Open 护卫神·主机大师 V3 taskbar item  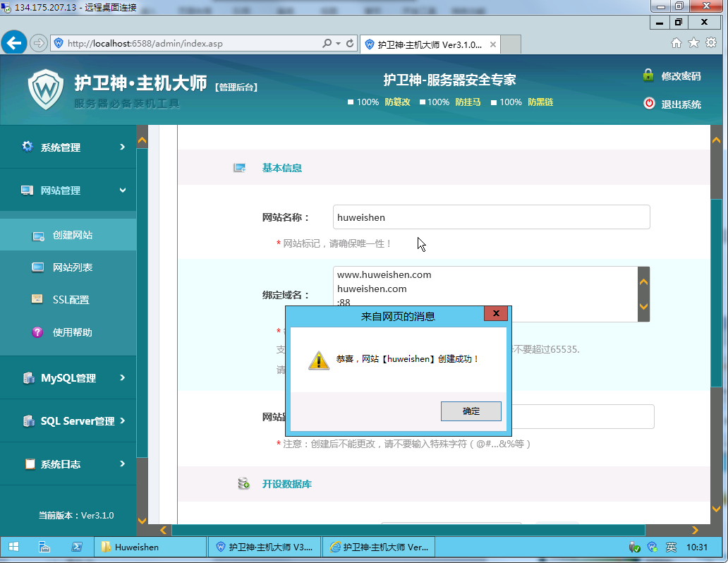pyautogui.click(x=265, y=547)
